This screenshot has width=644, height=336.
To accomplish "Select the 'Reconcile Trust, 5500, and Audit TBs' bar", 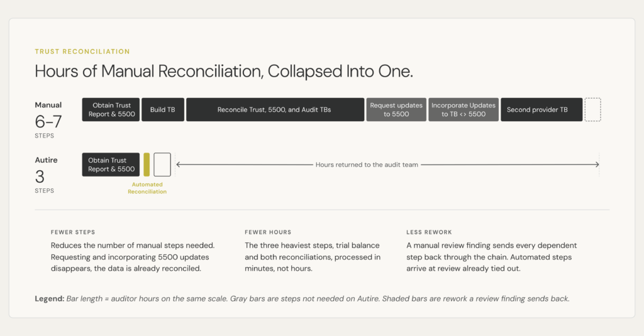I will [x=275, y=109].
